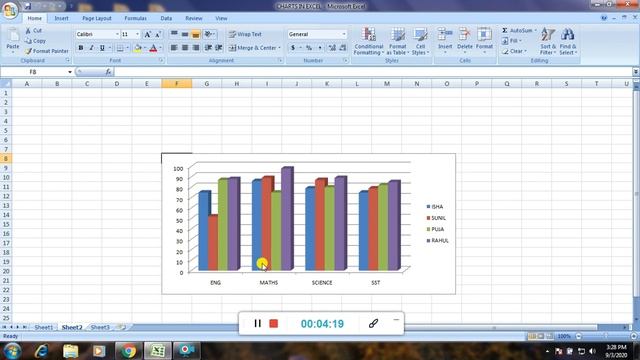Apply the red font color
This screenshot has width=640, height=360.
tap(153, 48)
